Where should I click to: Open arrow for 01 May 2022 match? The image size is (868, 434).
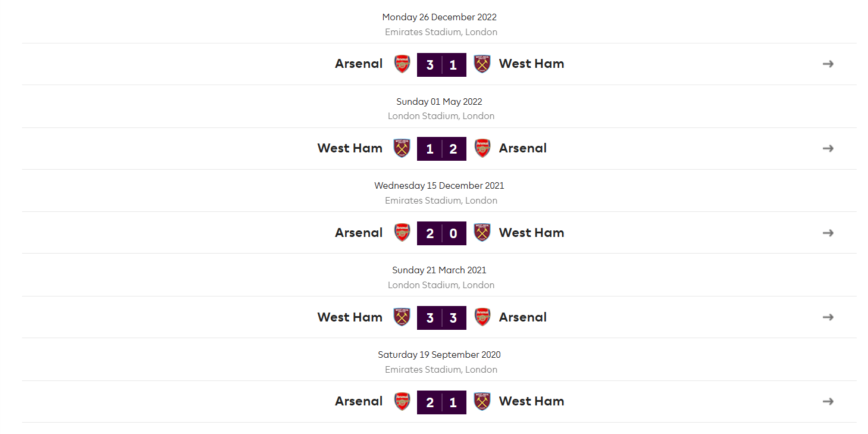click(828, 148)
